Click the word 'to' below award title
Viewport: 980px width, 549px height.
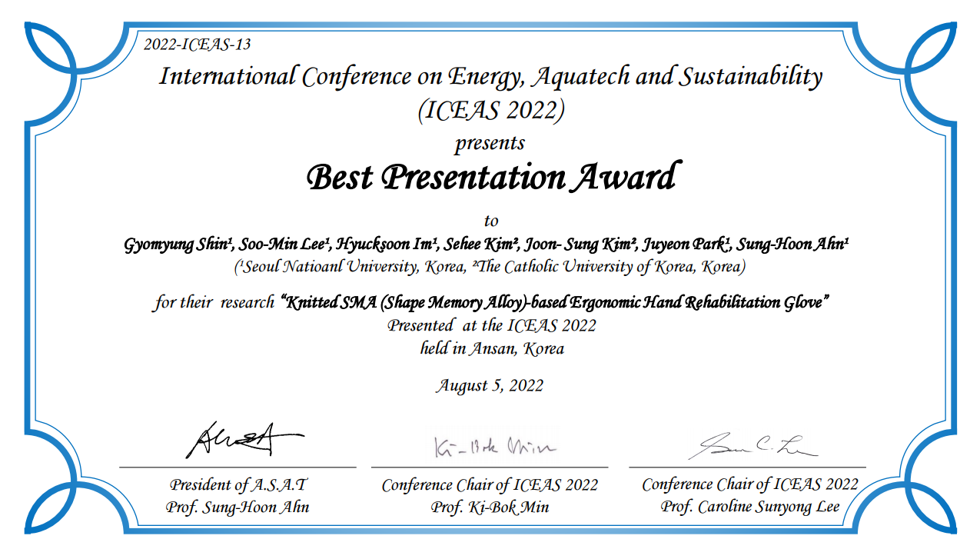[491, 221]
